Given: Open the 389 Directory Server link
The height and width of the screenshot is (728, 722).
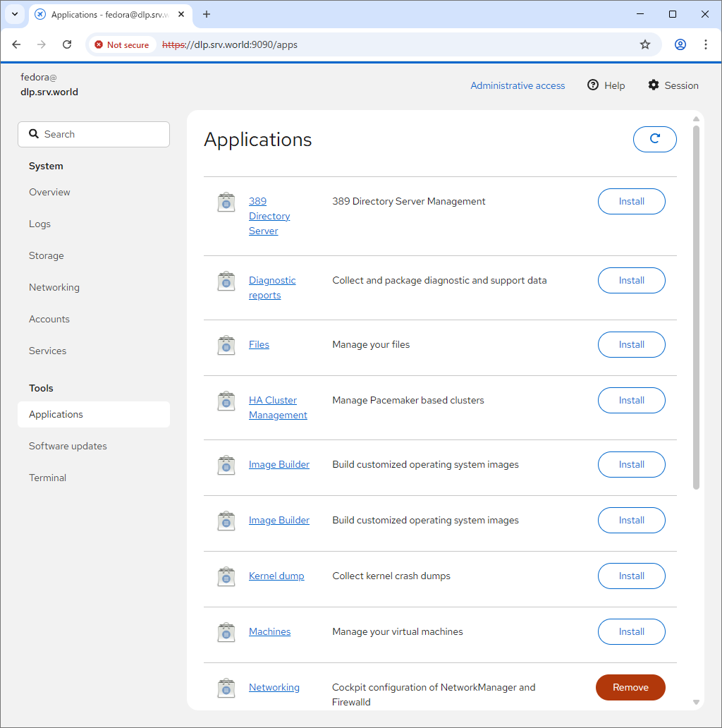Looking at the screenshot, I should pos(269,216).
